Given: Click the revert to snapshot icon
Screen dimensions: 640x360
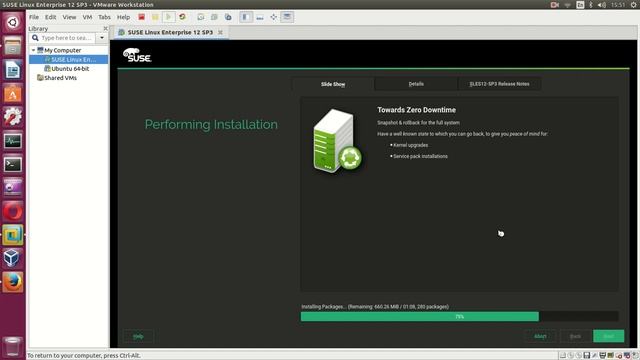Looking at the screenshot, I should click(214, 17).
